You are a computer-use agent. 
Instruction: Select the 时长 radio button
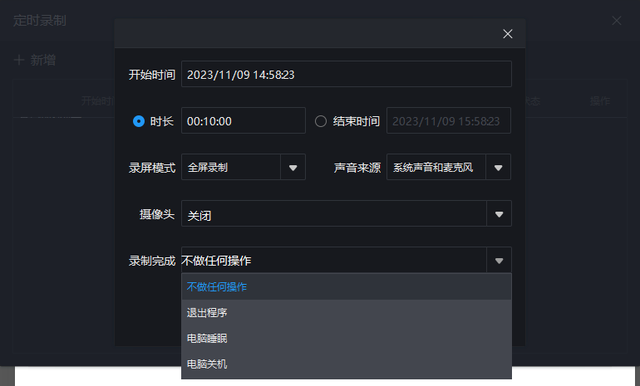139,121
